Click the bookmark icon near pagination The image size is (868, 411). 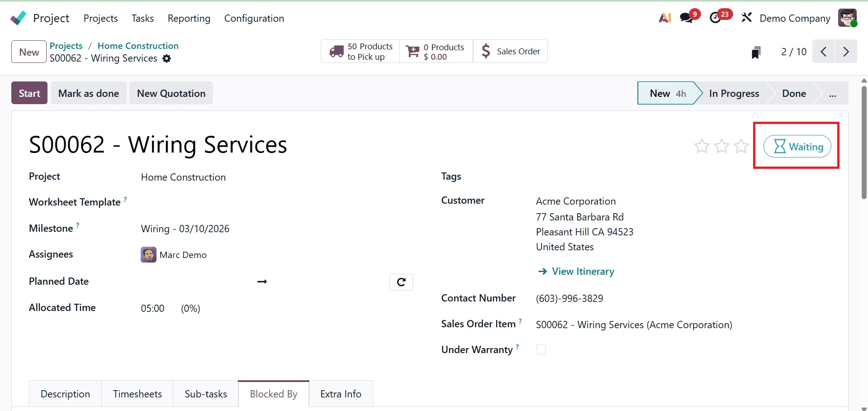pyautogui.click(x=756, y=52)
